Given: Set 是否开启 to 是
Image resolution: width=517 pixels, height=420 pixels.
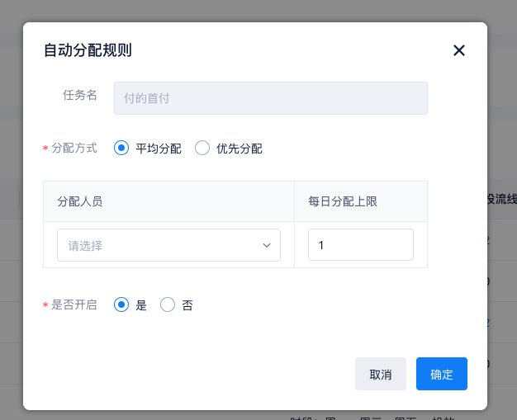Looking at the screenshot, I should 121,304.
